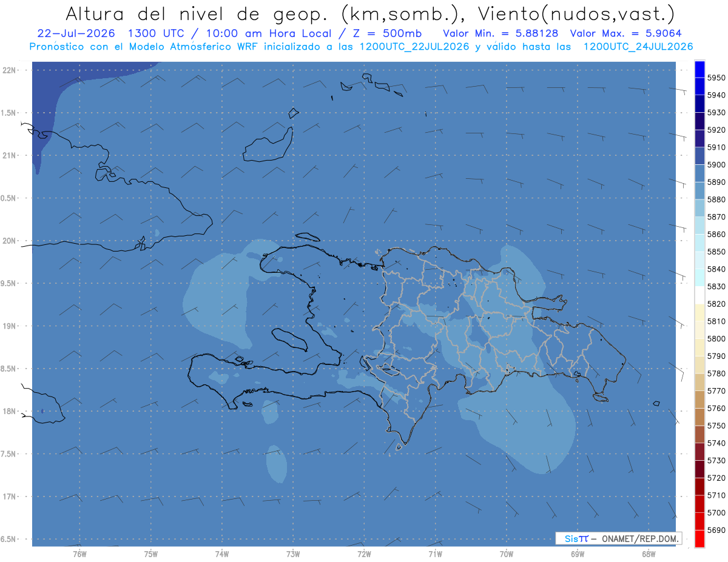The height and width of the screenshot is (562, 728).
Task: Click the '5890' colorbar value
Action: coord(716,182)
